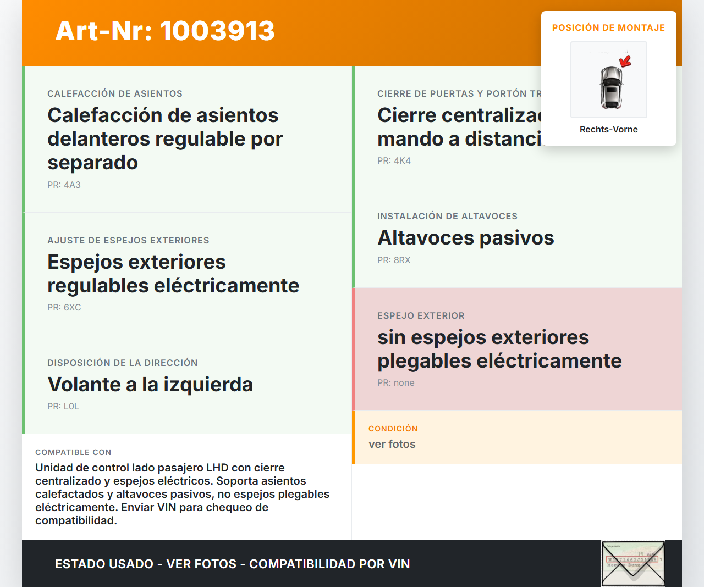Click the PR: L0L code

[63, 406]
